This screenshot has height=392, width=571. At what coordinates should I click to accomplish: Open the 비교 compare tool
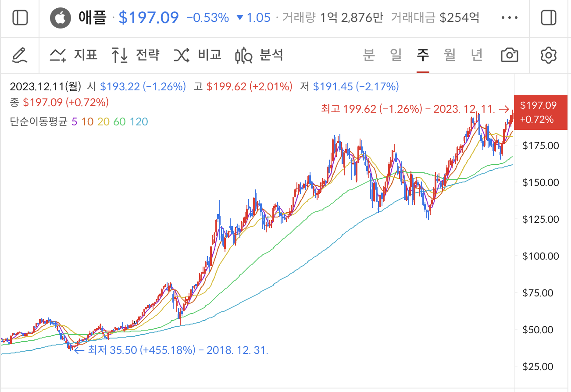click(197, 55)
